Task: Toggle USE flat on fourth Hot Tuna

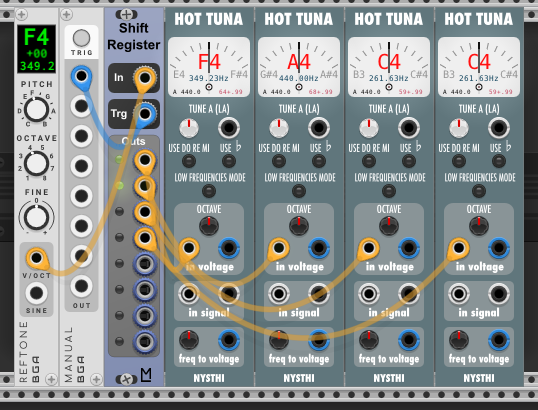Action: 499,161
